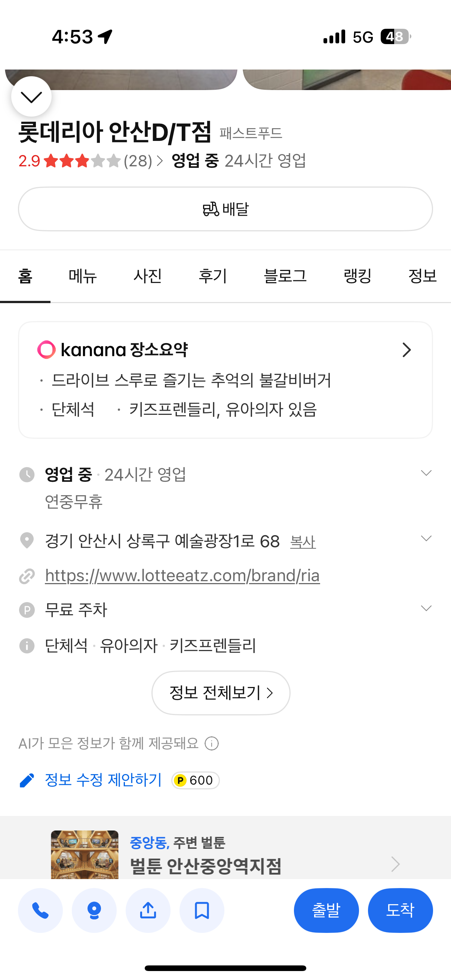Collapse the place panel with down chevron
Viewport: 451px width, 980px height.
(31, 97)
